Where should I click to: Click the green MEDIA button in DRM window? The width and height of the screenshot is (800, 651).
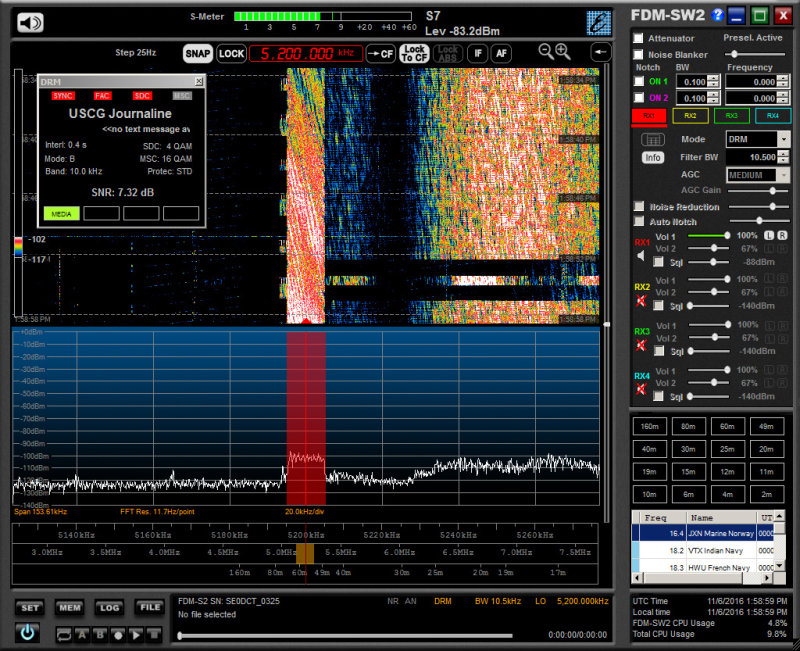61,214
